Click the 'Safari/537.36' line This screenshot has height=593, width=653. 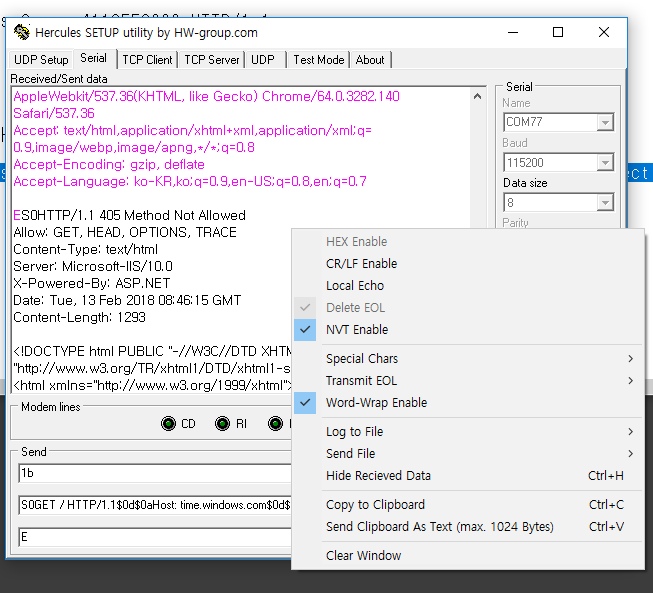54,113
